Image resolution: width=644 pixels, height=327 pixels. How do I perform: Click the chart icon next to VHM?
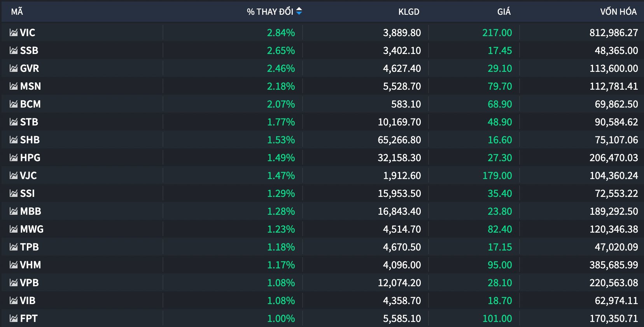pos(14,265)
